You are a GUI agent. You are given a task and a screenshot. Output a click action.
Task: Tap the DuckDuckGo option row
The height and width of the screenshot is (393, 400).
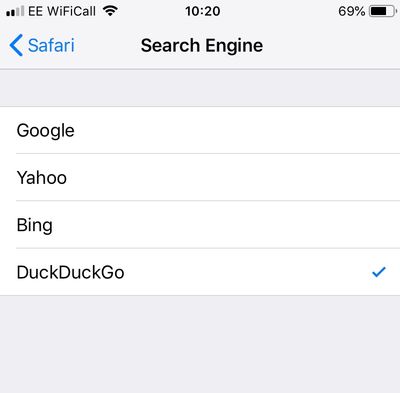200,272
